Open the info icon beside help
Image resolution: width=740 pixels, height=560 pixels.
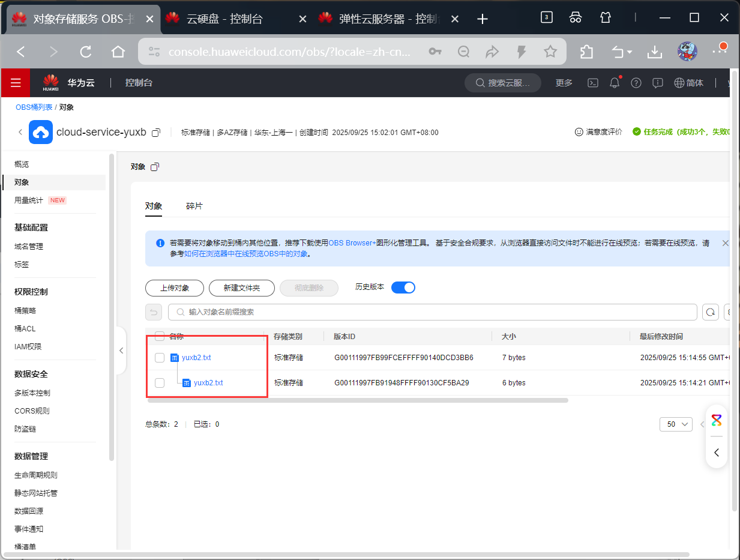pos(658,83)
